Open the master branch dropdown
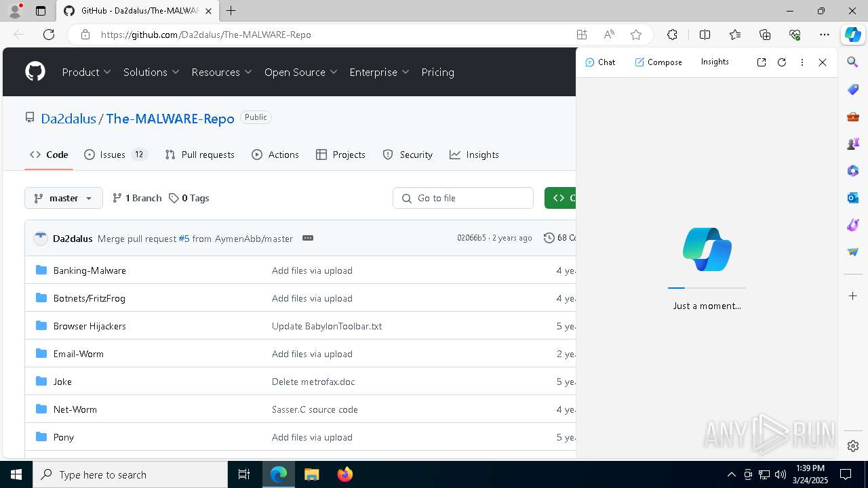Image resolution: width=868 pixels, height=488 pixels. (64, 198)
